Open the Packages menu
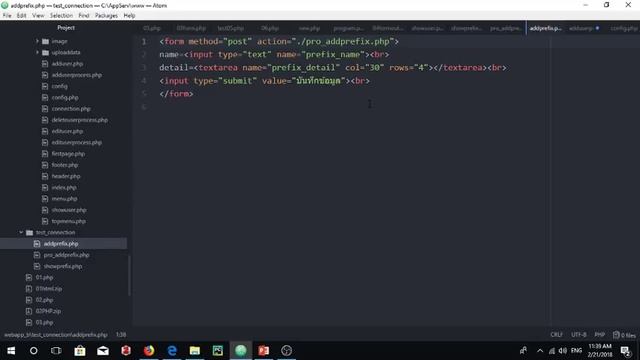 pyautogui.click(x=106, y=16)
